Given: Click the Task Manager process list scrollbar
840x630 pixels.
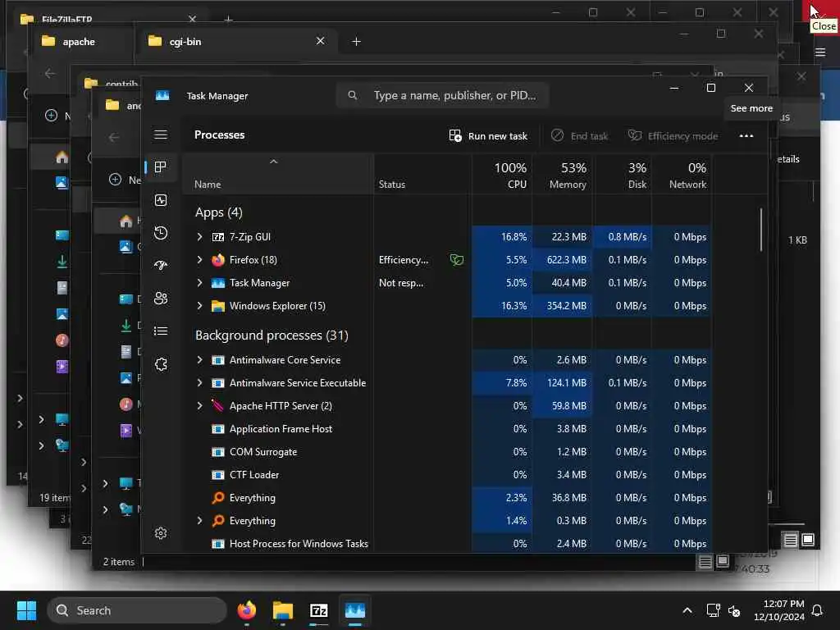Looking at the screenshot, I should (760, 230).
